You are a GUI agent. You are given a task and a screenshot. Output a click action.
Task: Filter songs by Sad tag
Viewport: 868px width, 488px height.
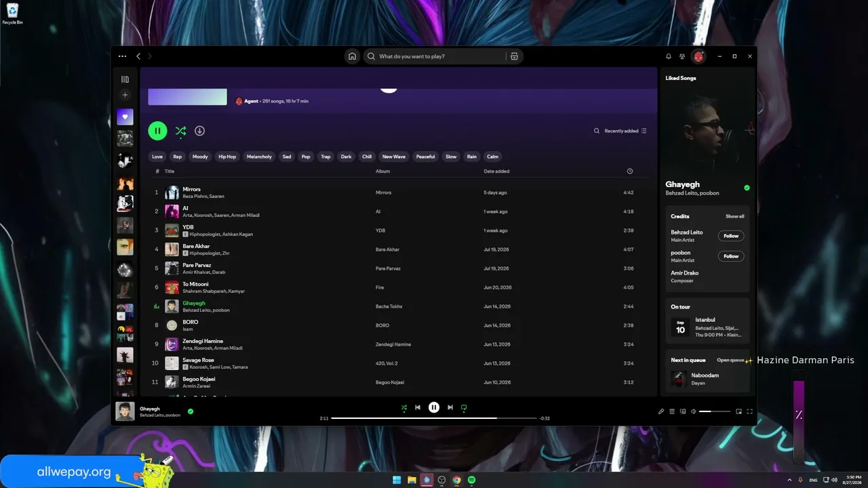(287, 157)
